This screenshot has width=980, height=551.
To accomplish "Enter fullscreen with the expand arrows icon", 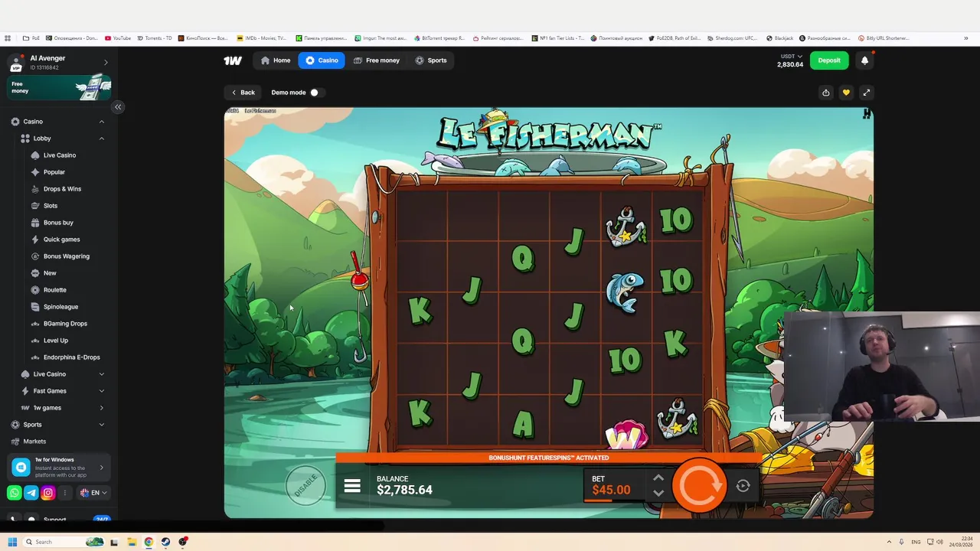I will (866, 93).
